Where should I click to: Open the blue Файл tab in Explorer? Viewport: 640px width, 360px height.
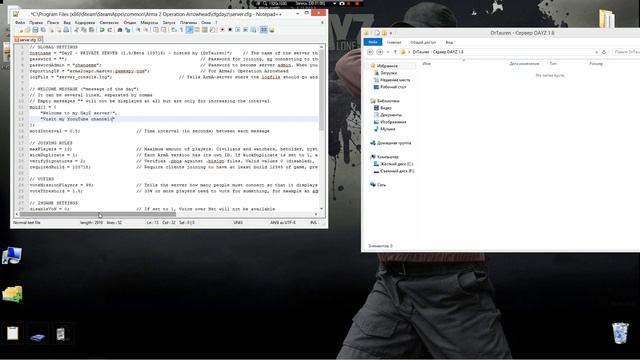(x=373, y=42)
